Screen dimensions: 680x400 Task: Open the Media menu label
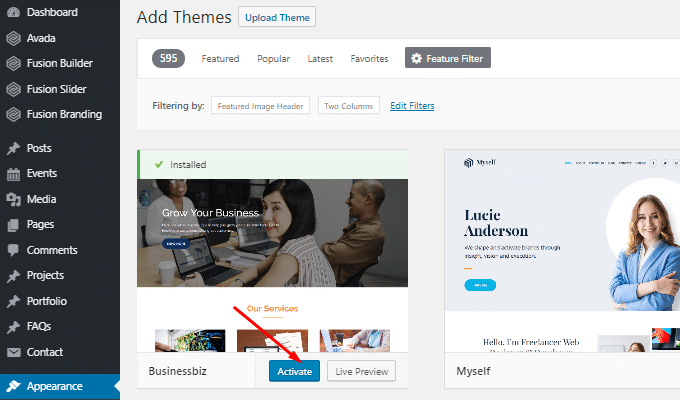click(x=42, y=199)
